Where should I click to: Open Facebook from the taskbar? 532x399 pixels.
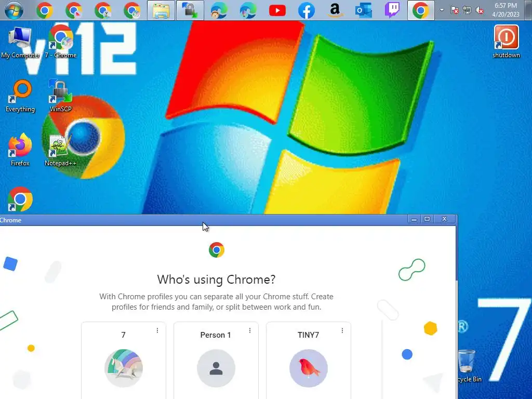click(306, 10)
